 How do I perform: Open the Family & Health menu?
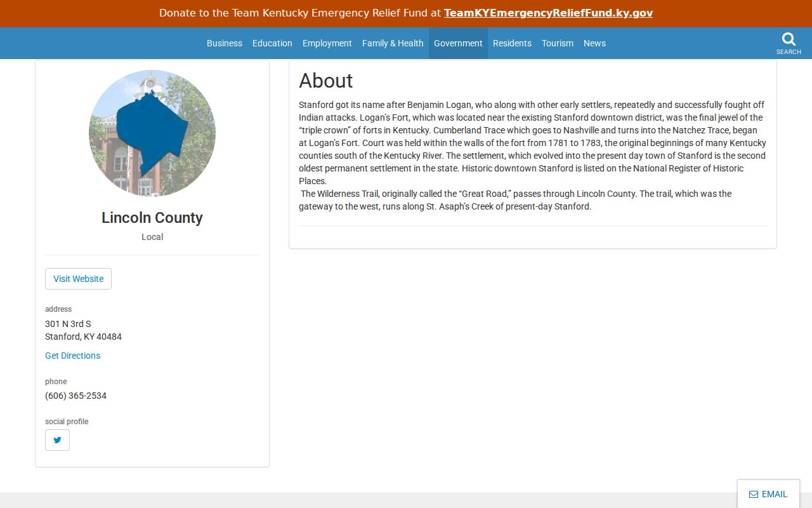tap(393, 43)
